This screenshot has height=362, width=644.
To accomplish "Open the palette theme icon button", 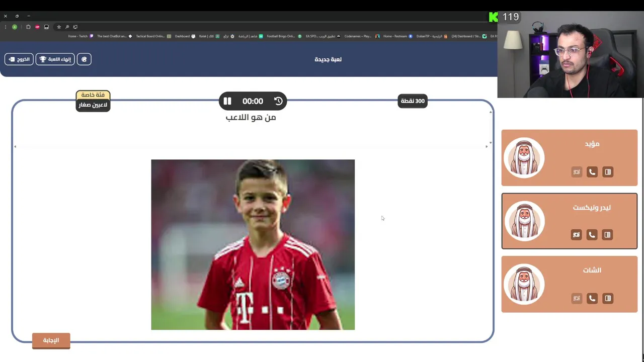I will [84, 59].
